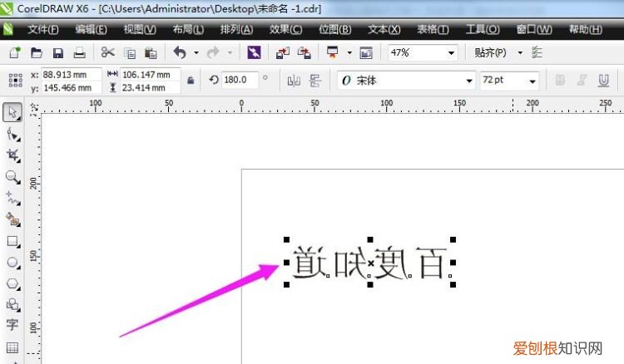Select the Smart fill tool
This screenshot has width=624, height=364.
12,219
